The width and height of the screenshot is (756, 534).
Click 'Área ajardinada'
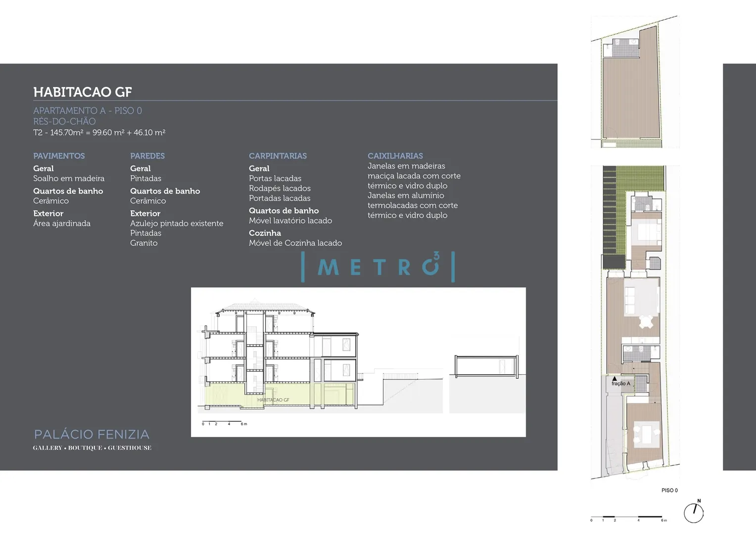62,223
